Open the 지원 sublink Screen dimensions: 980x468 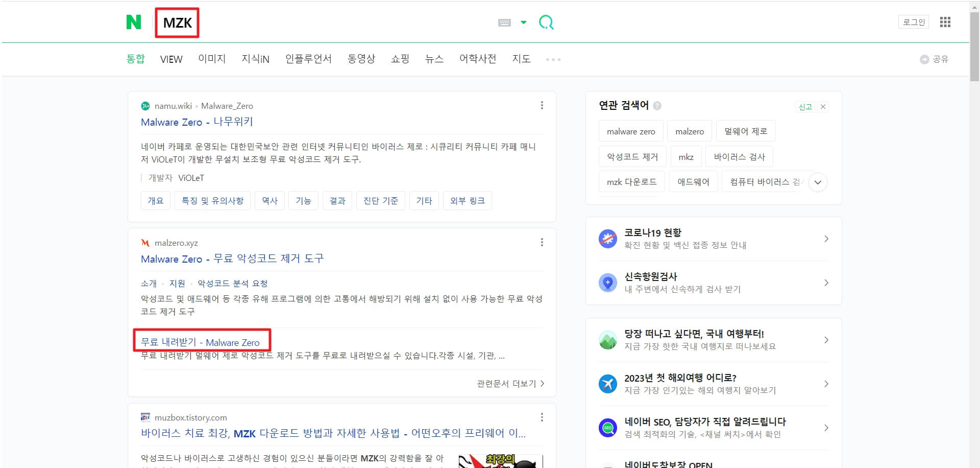pos(177,283)
